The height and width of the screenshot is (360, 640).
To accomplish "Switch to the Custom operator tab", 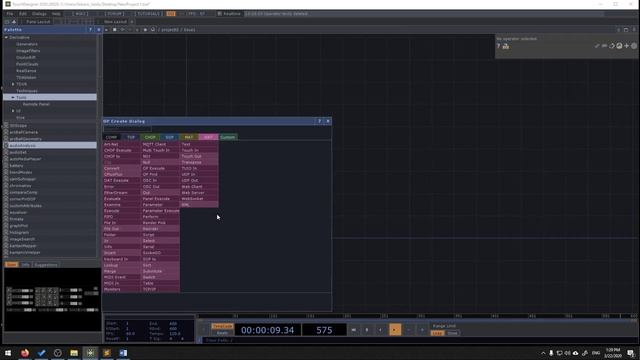I will coord(228,138).
